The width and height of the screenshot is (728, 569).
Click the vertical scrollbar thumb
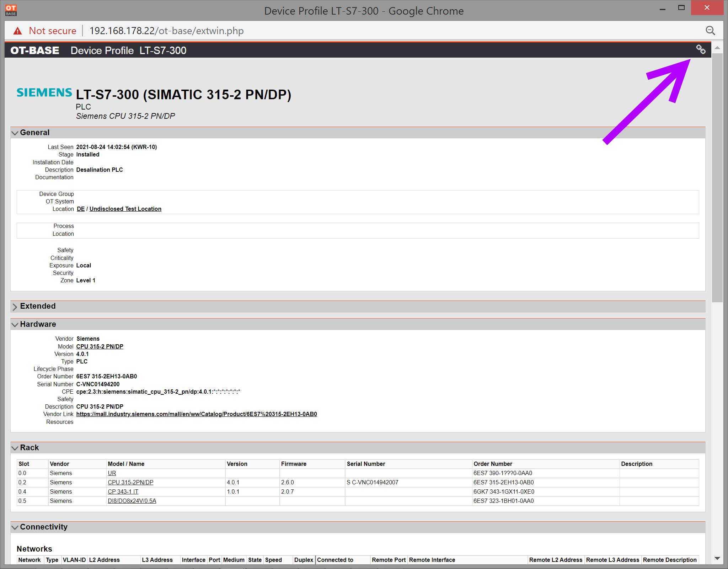click(x=717, y=177)
